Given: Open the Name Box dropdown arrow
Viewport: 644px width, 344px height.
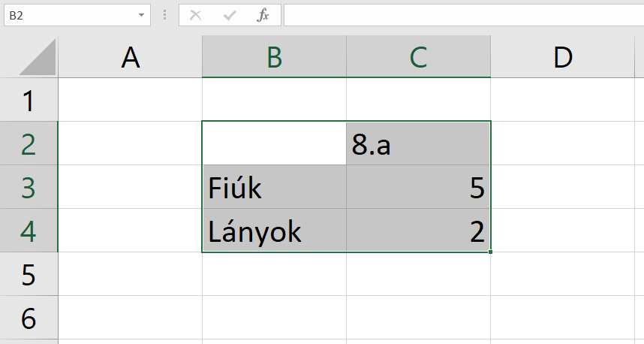Looking at the screenshot, I should point(141,15).
